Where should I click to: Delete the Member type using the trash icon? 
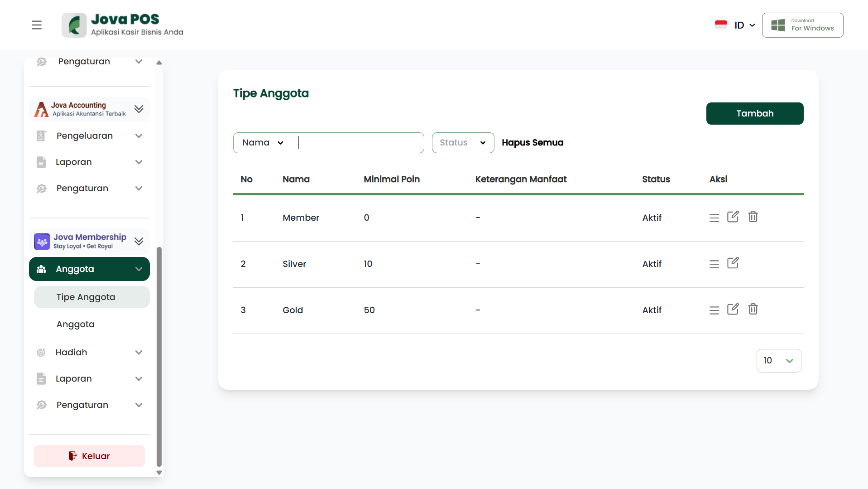coord(753,217)
